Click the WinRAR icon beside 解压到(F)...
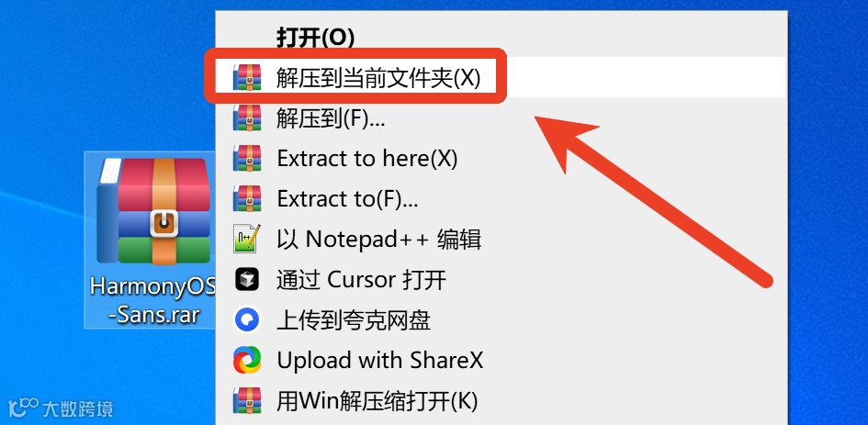868x425 pixels. tap(247, 117)
